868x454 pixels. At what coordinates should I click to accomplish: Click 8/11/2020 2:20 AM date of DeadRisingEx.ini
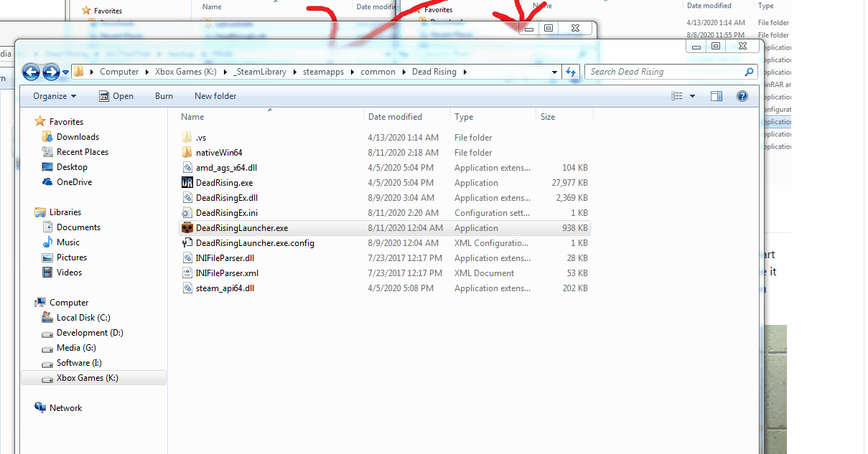pos(403,213)
